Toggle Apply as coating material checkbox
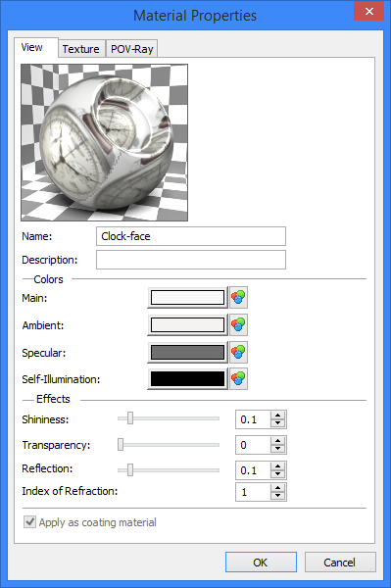391x588 pixels. pos(29,522)
